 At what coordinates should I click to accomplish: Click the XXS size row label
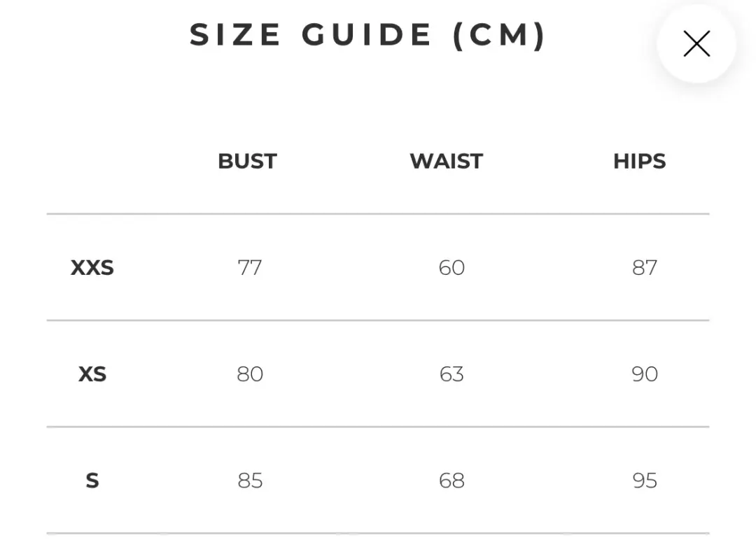point(92,268)
